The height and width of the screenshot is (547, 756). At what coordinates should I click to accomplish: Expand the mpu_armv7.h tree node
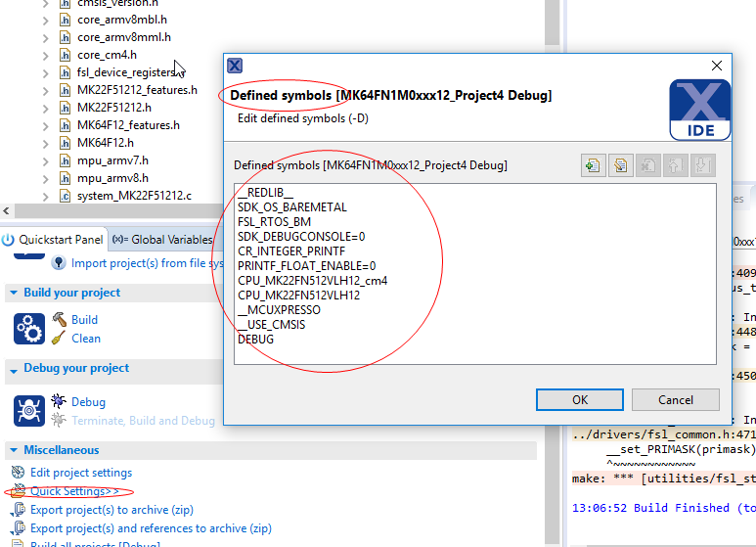coord(45,161)
